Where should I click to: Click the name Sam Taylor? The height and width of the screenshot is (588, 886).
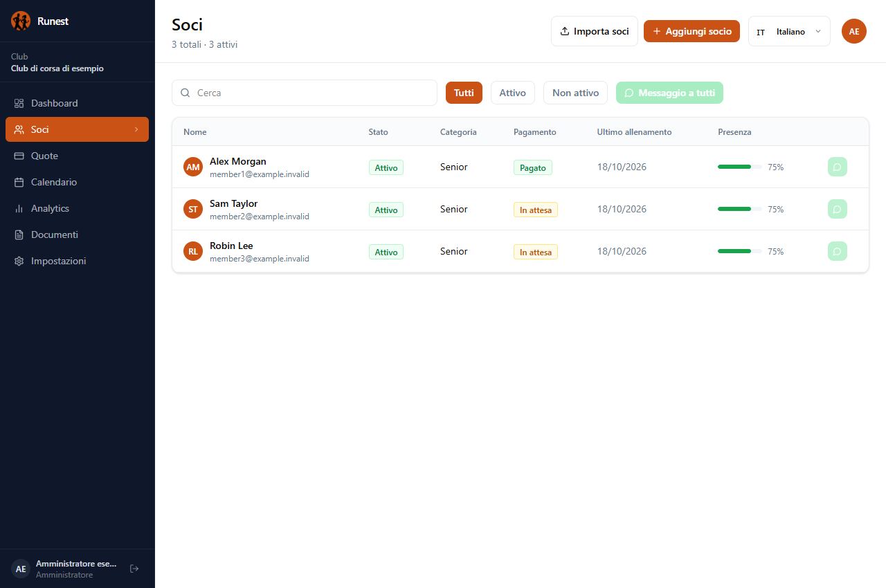pyautogui.click(x=234, y=203)
